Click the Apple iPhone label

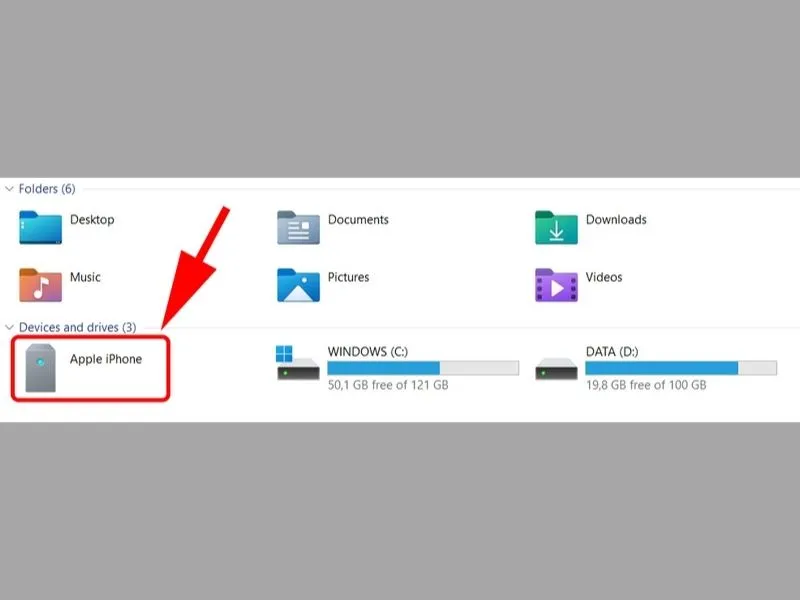(106, 359)
